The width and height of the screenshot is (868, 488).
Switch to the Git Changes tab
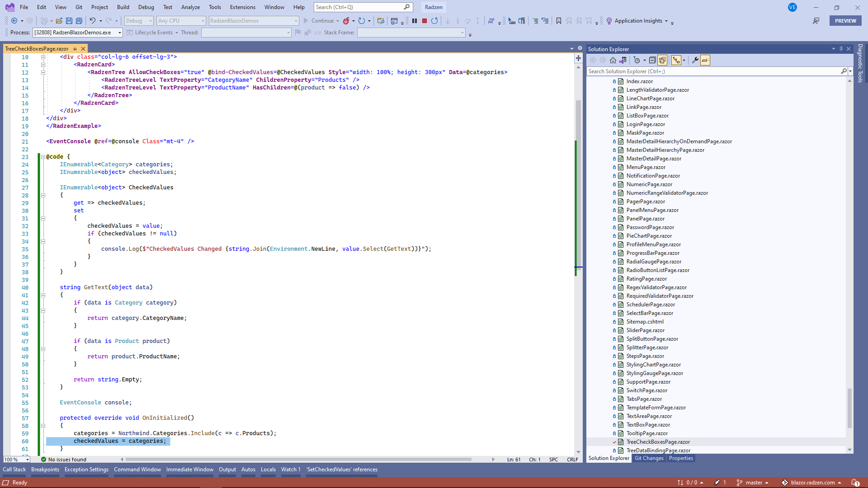649,458
